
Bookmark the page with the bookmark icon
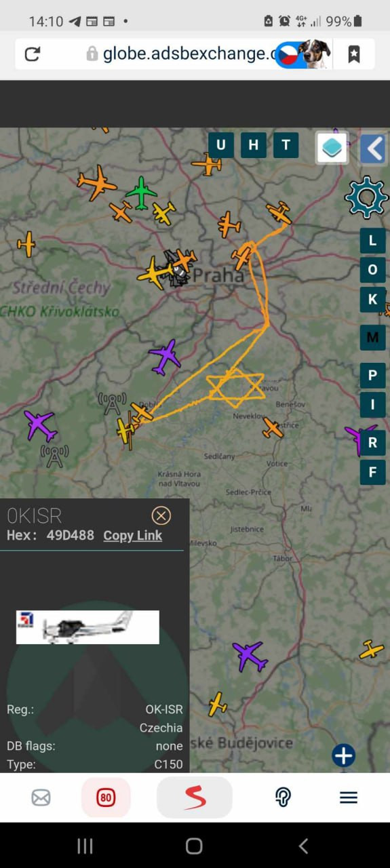pyautogui.click(x=353, y=54)
